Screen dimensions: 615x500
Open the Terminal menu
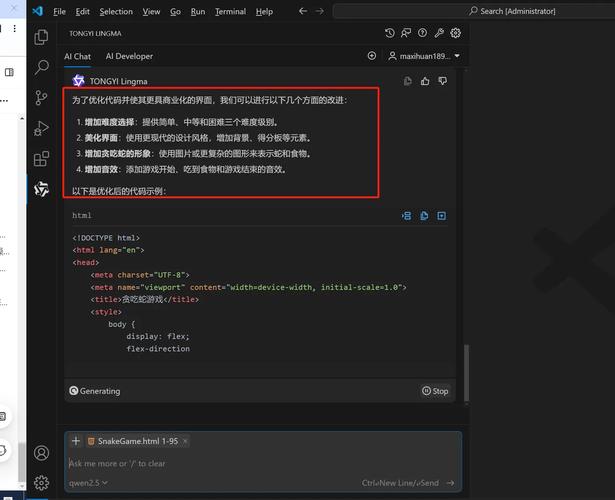(230, 12)
